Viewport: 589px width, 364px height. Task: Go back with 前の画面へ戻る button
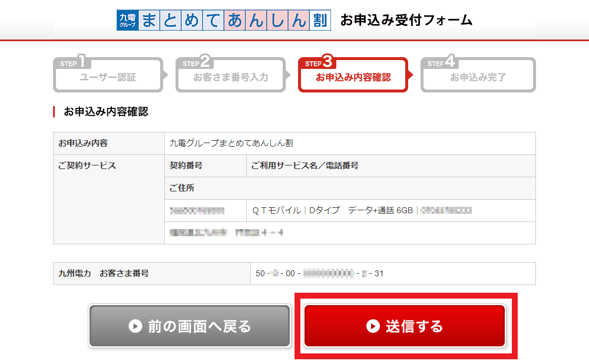click(190, 326)
